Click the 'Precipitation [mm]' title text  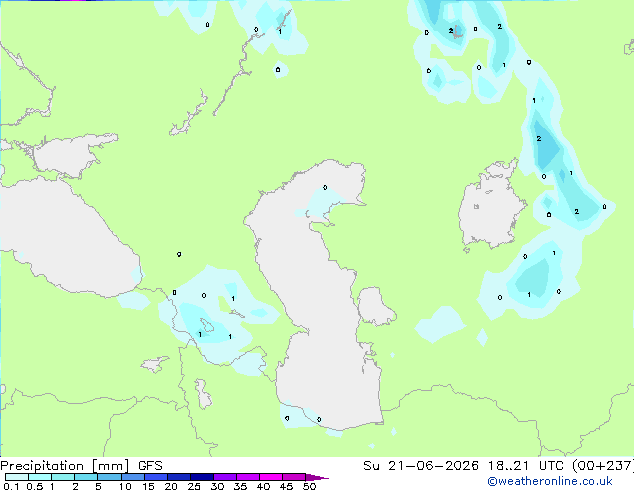coord(65,466)
